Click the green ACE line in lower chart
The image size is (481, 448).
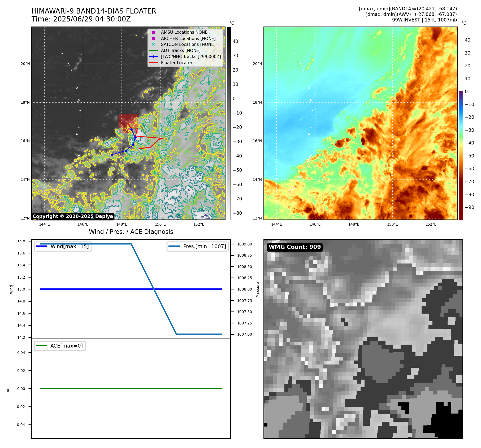point(131,388)
